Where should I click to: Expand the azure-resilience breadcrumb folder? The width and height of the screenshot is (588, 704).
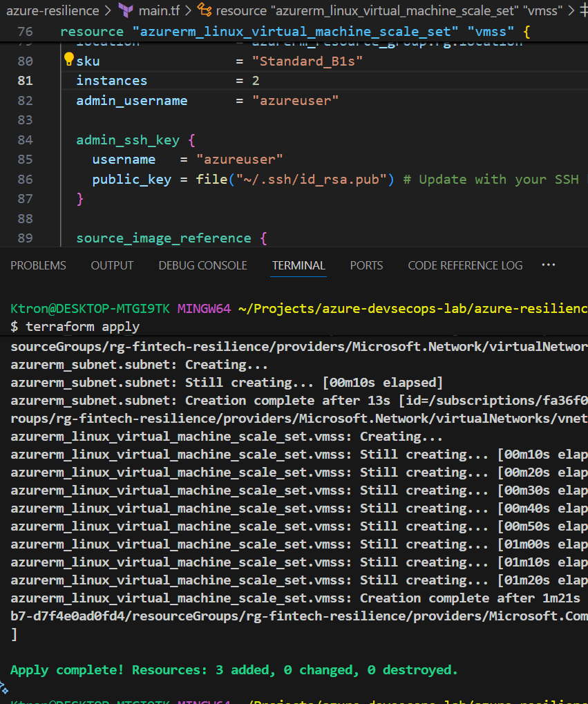click(x=52, y=10)
